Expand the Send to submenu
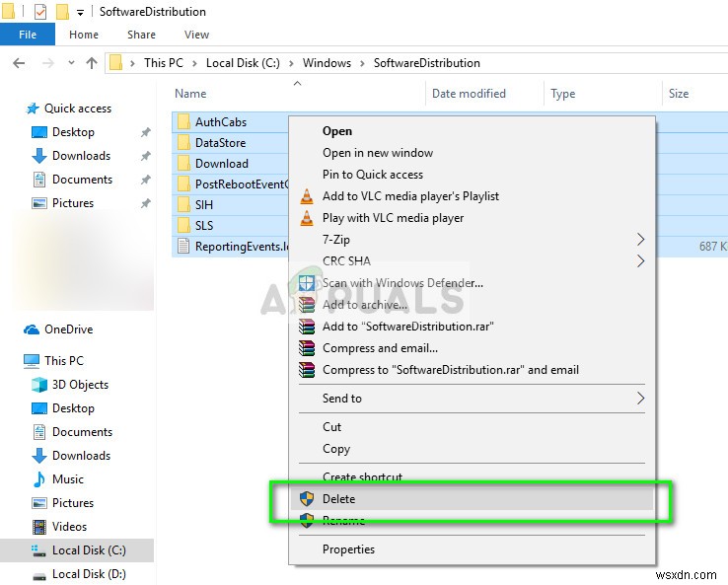This screenshot has height=585, width=728. (473, 399)
